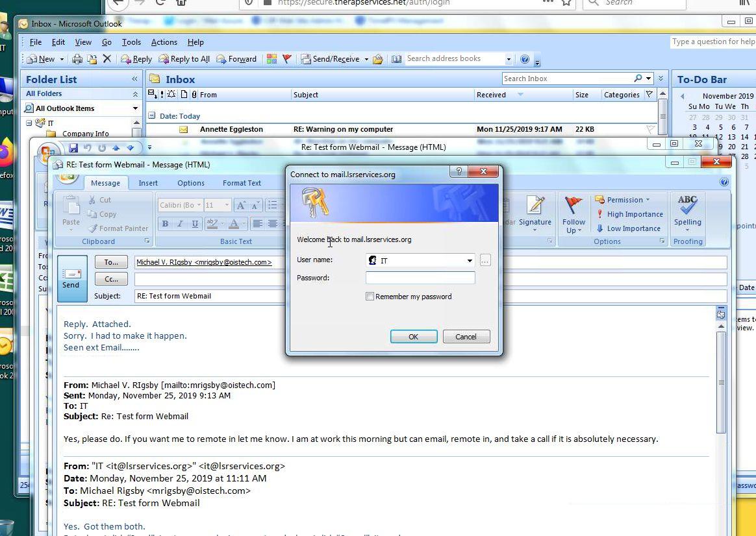This screenshot has width=756, height=536.
Task: Click the Print icon in Outlook toolbar
Action: point(77,59)
